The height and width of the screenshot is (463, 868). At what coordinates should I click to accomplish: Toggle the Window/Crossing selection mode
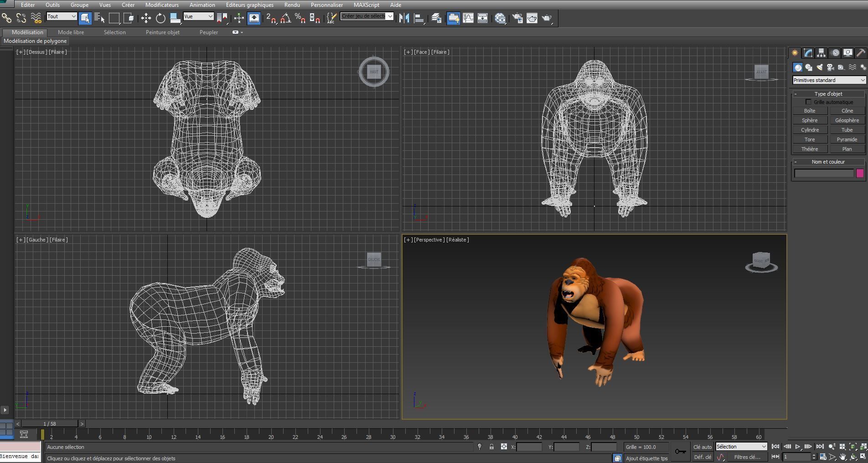[129, 18]
